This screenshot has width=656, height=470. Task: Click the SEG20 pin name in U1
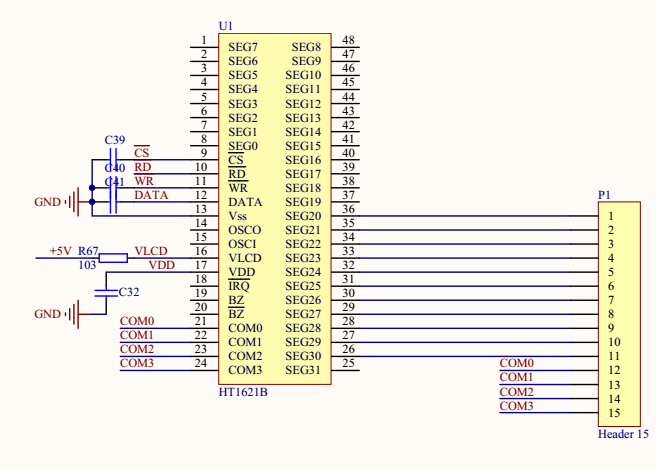click(303, 216)
